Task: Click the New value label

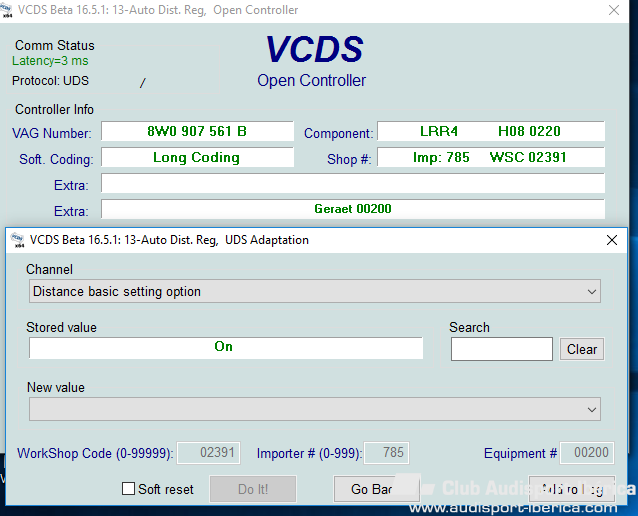Action: click(x=56, y=387)
